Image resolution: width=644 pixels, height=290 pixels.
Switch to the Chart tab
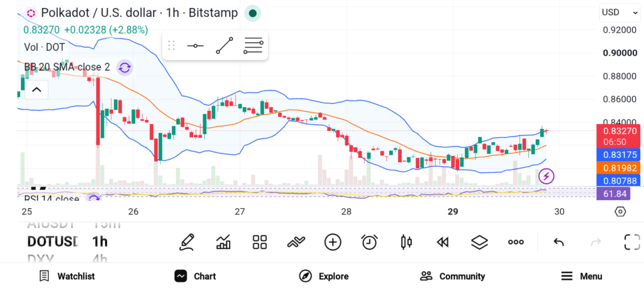coord(196,276)
